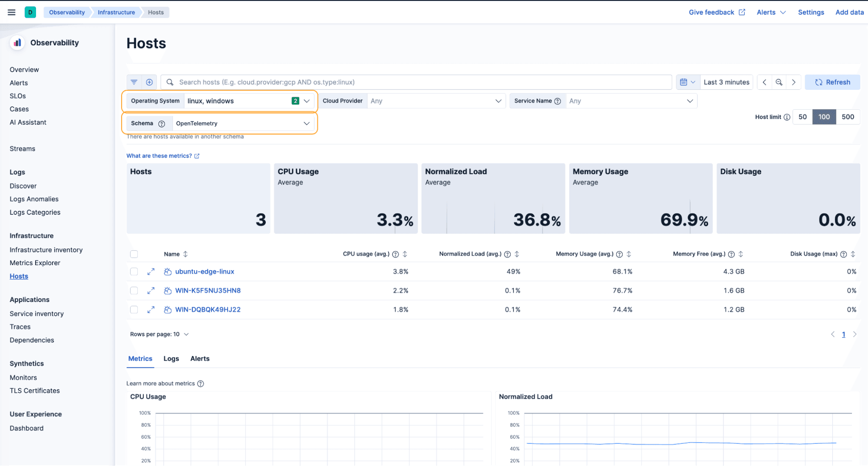Image resolution: width=868 pixels, height=466 pixels.
Task: Click the zoom out time range icon
Action: point(779,82)
